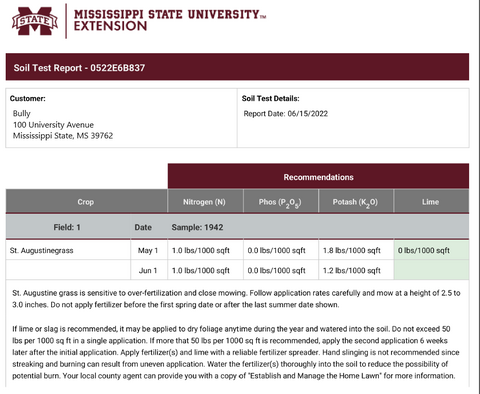Click the Phos (P2O5) column header
Image resolution: width=480 pixels, height=394 pixels.
pyautogui.click(x=281, y=202)
